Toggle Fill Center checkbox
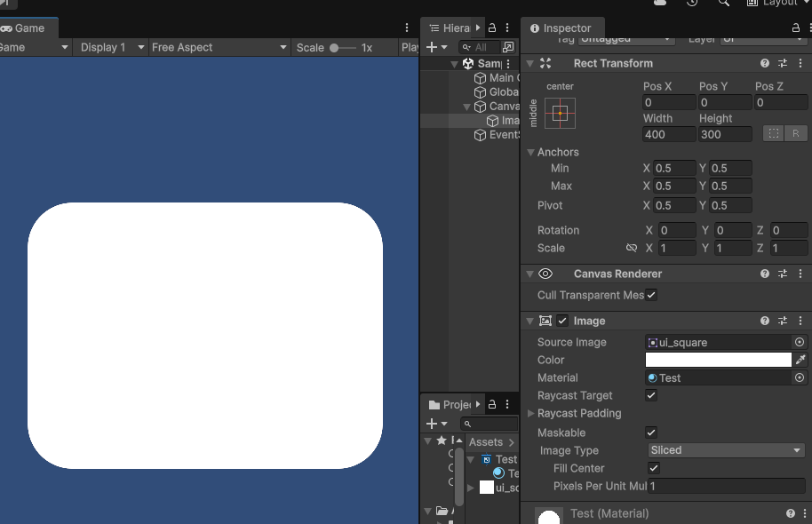The image size is (812, 524). pos(654,468)
